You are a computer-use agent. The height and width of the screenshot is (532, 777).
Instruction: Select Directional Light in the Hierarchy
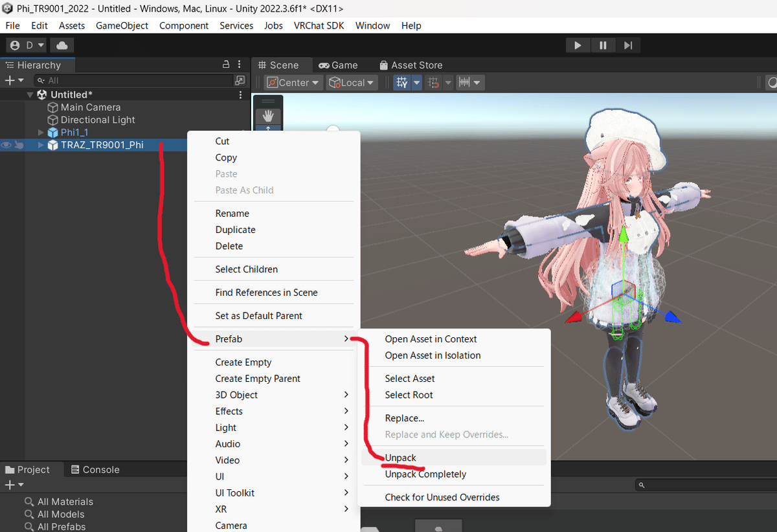[x=98, y=120]
